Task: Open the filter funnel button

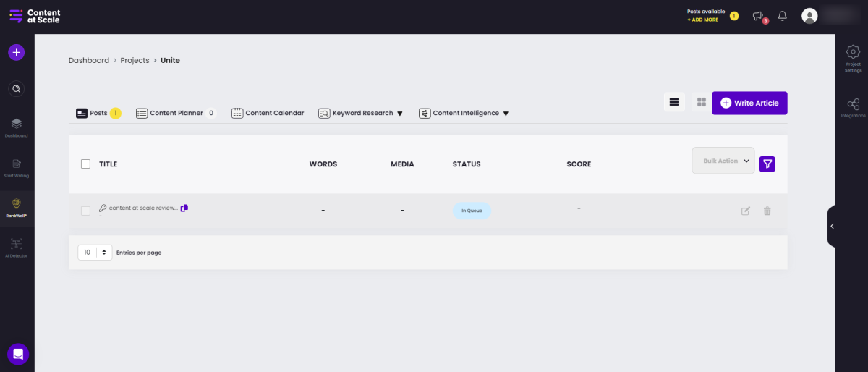Action: pyautogui.click(x=767, y=164)
